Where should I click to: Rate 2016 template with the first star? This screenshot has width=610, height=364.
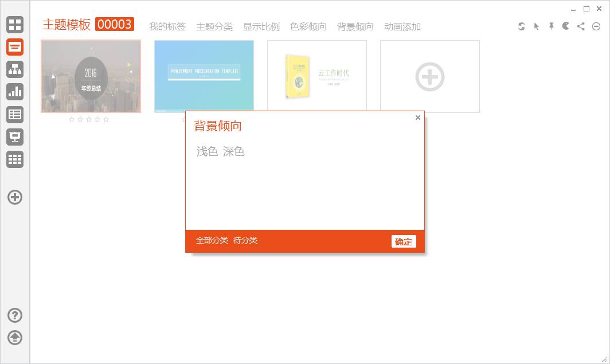pos(72,119)
